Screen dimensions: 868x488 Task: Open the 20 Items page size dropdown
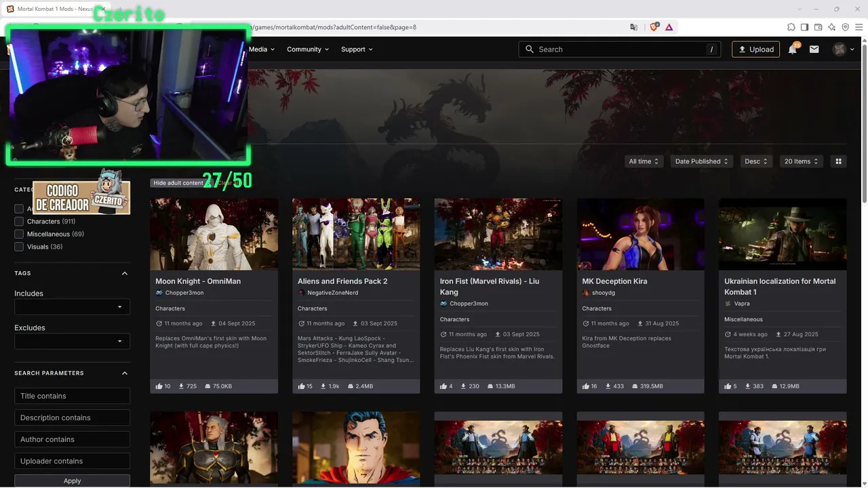(x=802, y=161)
